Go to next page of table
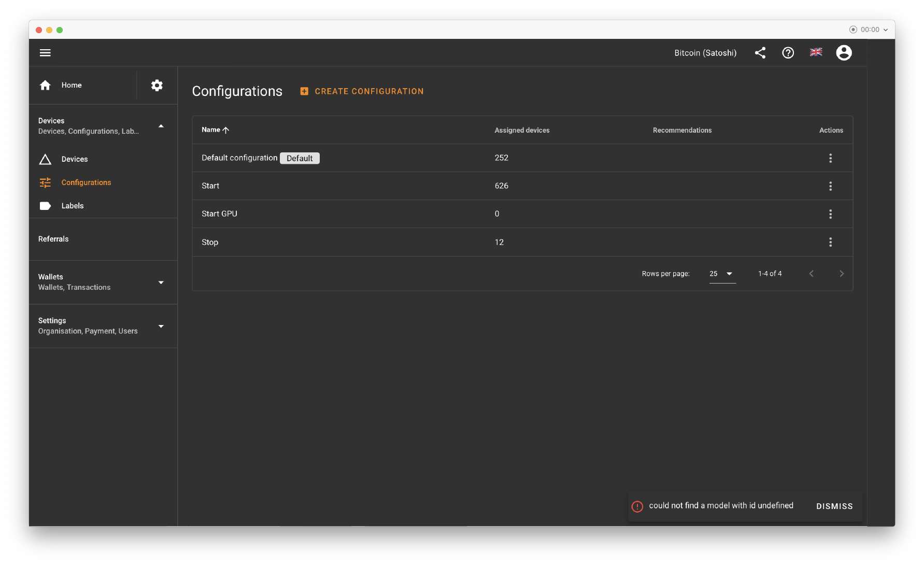The image size is (924, 565). (842, 274)
